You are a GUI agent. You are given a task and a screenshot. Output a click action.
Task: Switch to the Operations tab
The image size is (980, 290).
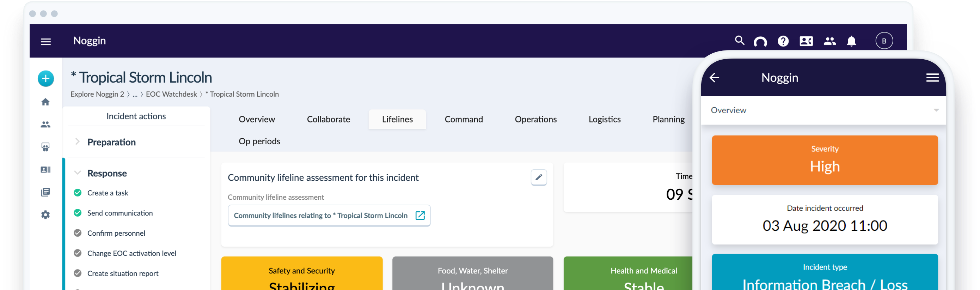[535, 120]
